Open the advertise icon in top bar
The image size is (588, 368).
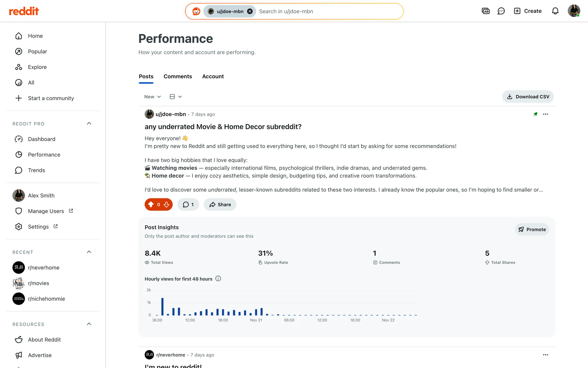pyautogui.click(x=486, y=11)
